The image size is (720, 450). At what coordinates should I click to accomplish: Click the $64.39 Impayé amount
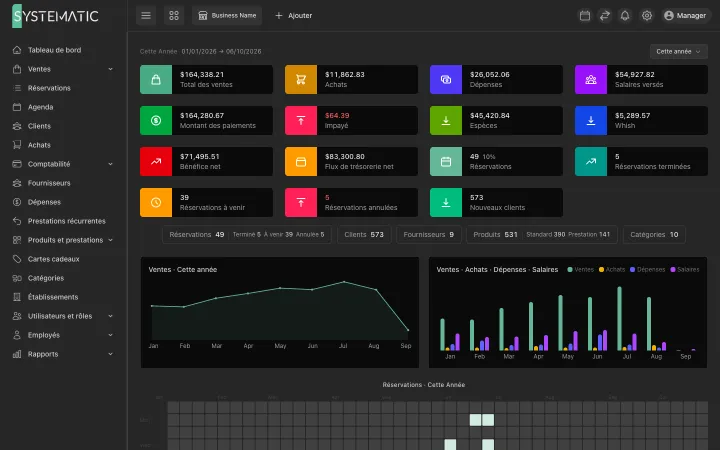point(337,116)
